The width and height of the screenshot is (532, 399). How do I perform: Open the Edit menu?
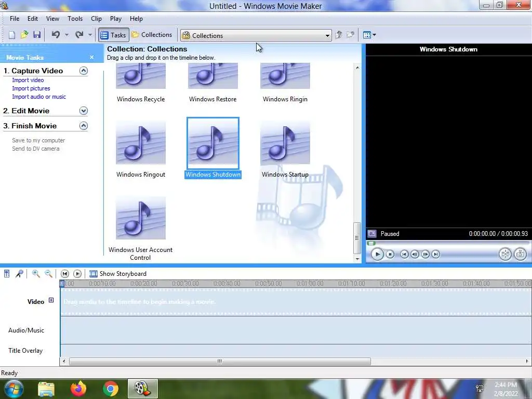[33, 19]
